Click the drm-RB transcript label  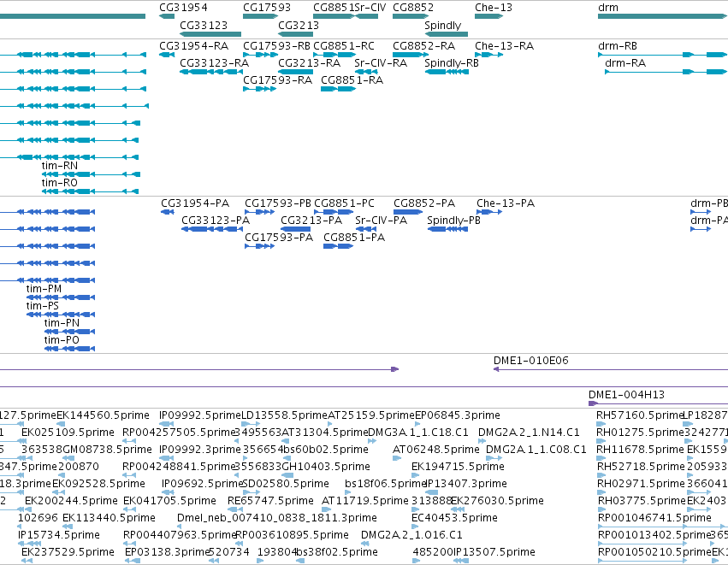point(618,46)
